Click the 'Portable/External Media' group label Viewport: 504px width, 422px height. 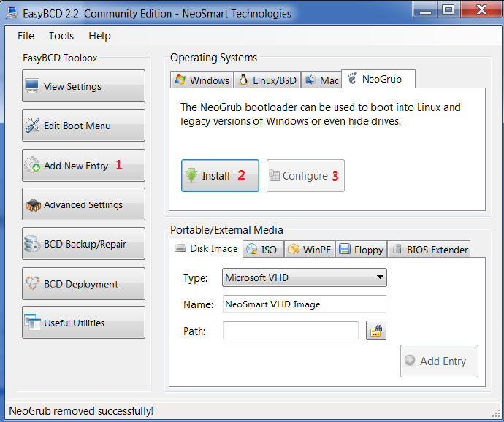pos(226,230)
